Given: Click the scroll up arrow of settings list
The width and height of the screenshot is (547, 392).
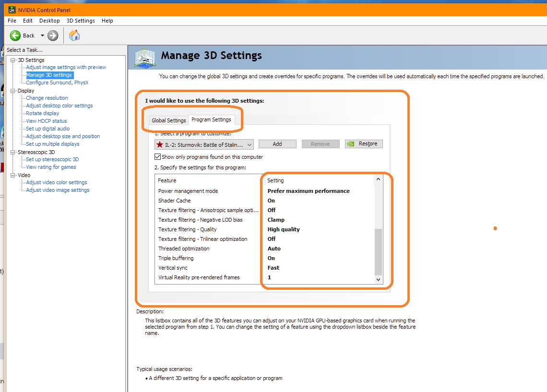Looking at the screenshot, I should click(378, 179).
